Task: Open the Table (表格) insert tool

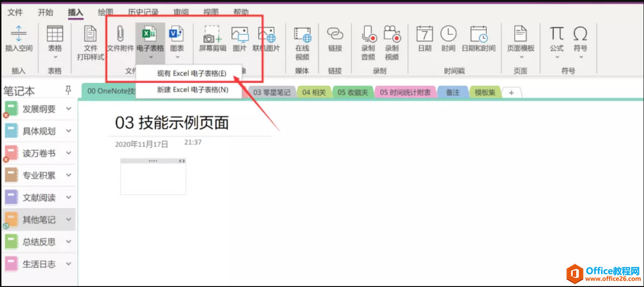Action: point(55,34)
